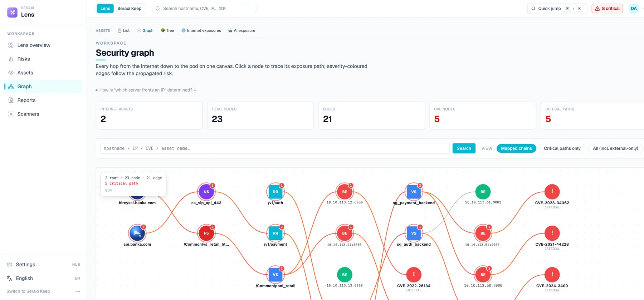
Task: Click the warning triangle in critical badge
Action: click(x=597, y=9)
